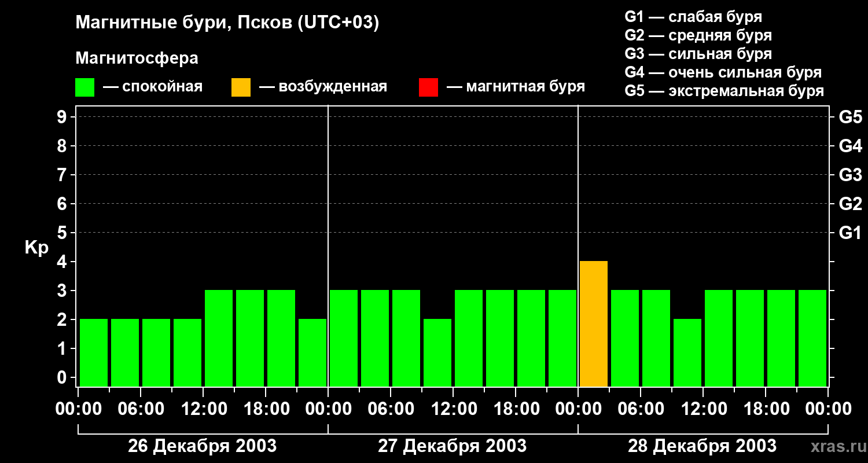This screenshot has height=463, width=868.
Task: Click the red 'магнитная буря' legend swatch
Action: pyautogui.click(x=428, y=87)
